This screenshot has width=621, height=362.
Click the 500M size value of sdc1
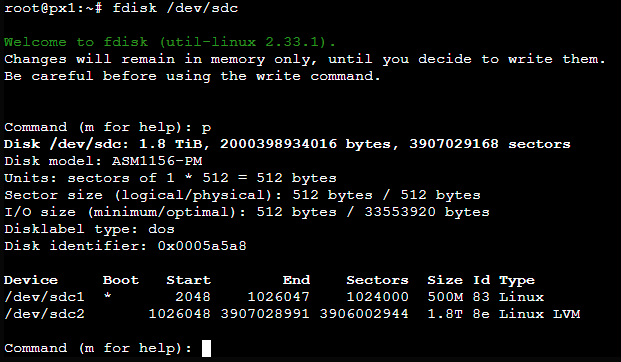coord(445,297)
